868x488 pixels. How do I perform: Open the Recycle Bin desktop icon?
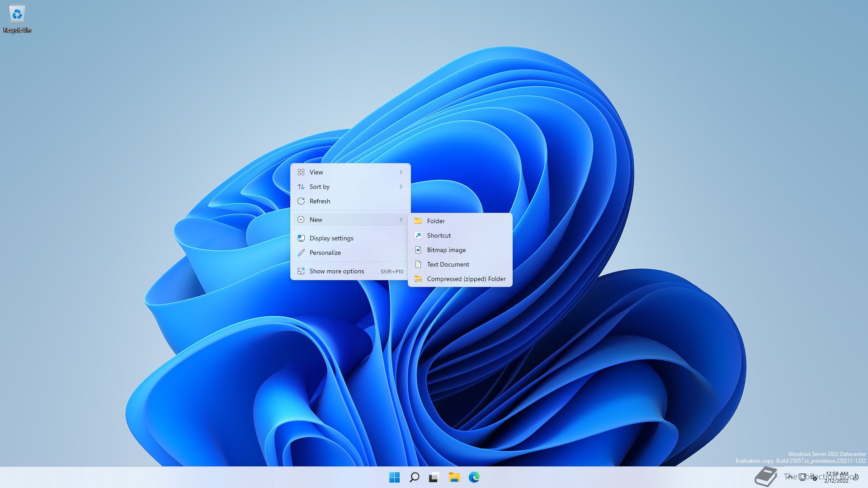17,19
